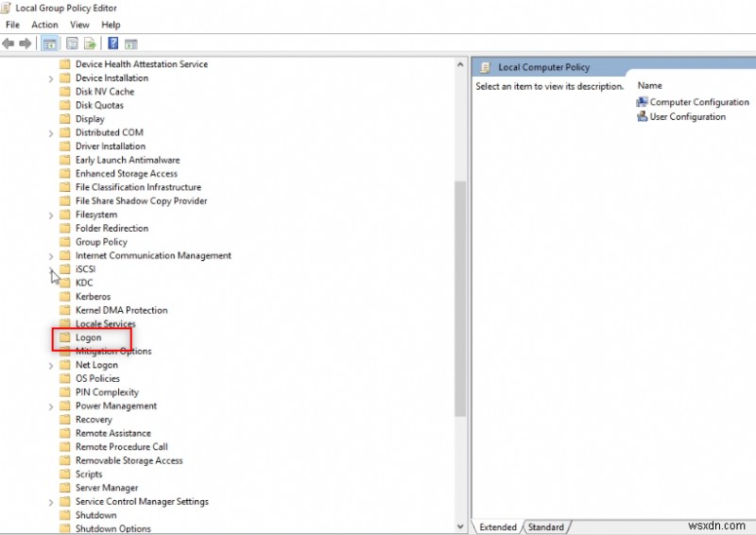Select Remote Procedure Call
The image size is (756, 535).
(x=122, y=447)
